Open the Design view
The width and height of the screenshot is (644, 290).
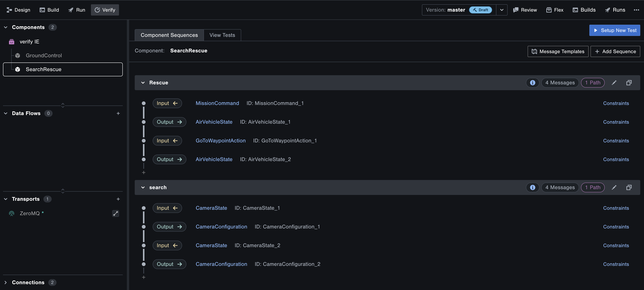(x=18, y=10)
